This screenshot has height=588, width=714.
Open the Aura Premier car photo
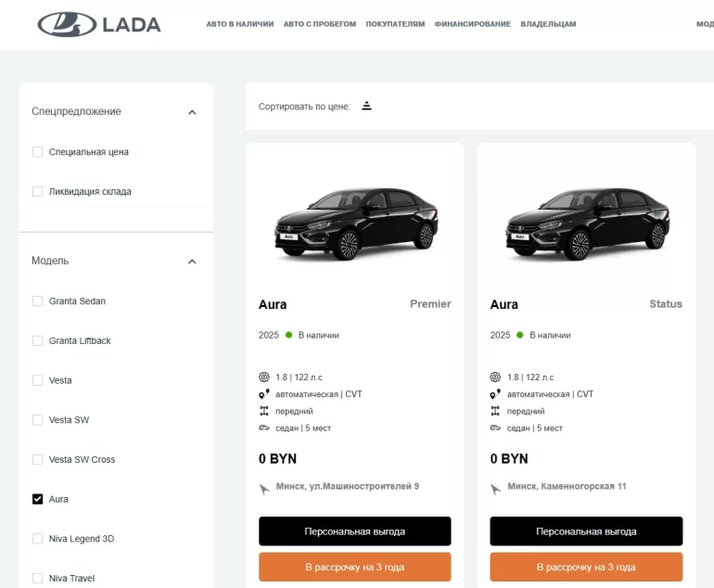tap(355, 223)
